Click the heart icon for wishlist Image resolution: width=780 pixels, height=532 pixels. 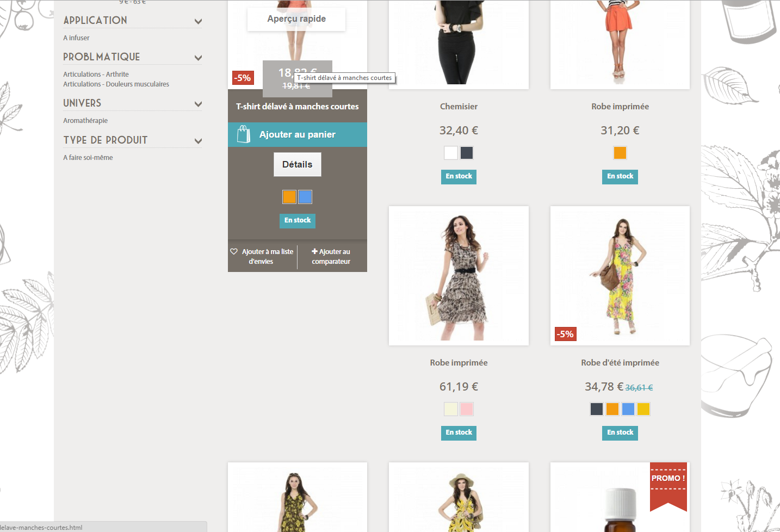234,251
